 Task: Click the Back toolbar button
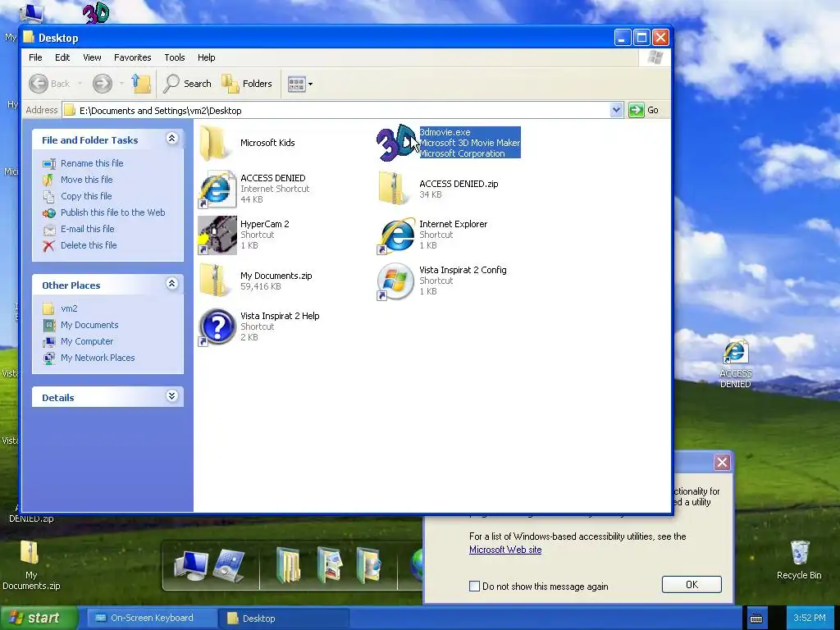click(x=49, y=84)
